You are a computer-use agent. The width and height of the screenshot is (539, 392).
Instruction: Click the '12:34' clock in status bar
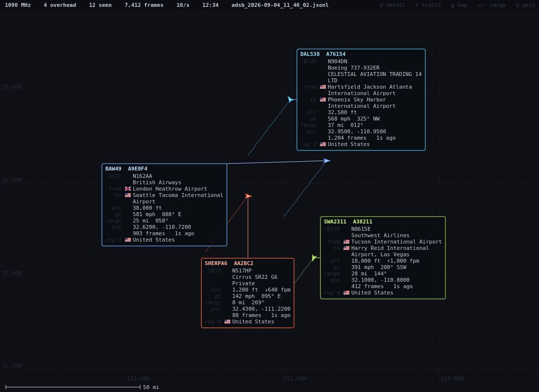pyautogui.click(x=210, y=5)
